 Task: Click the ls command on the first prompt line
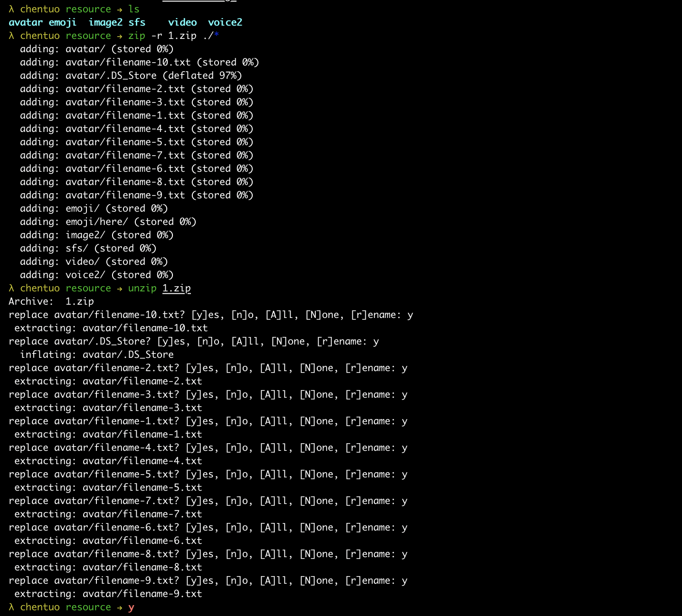134,9
